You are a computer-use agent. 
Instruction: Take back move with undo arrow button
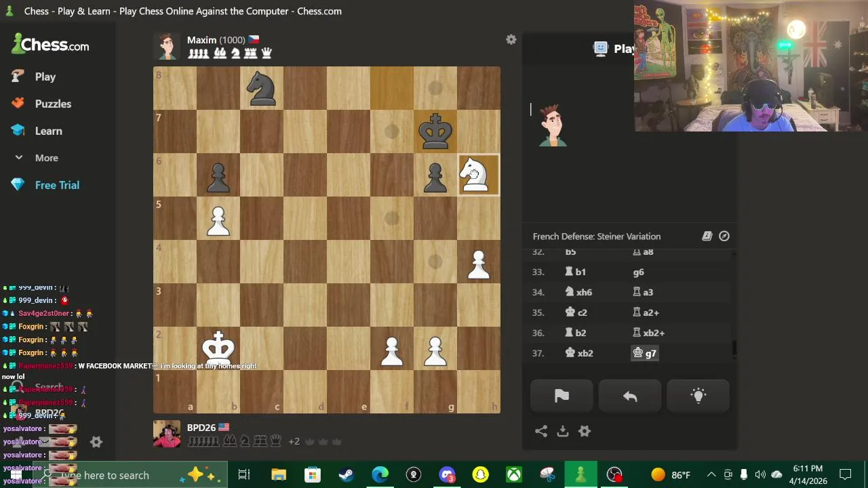point(630,396)
